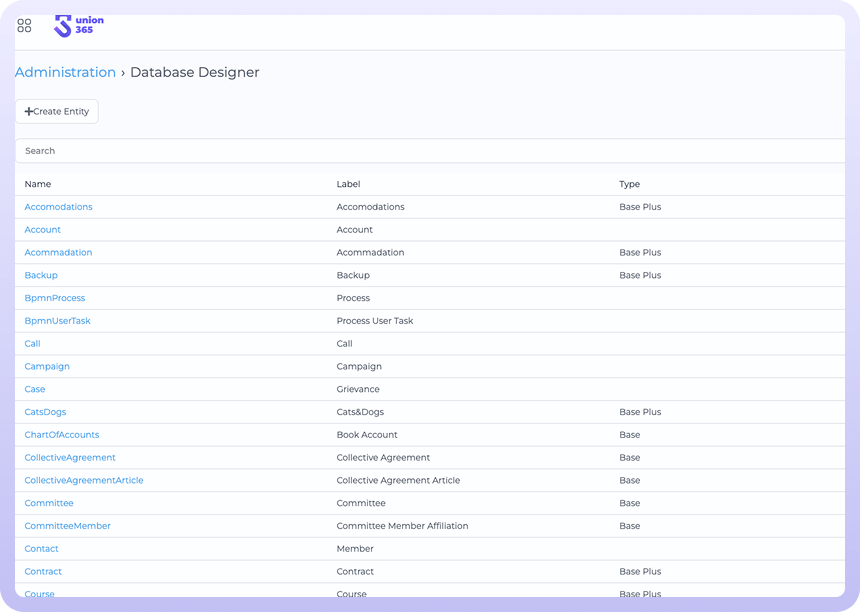The image size is (860, 612).
Task: Open the ChartOfAccounts entity
Action: (x=62, y=435)
